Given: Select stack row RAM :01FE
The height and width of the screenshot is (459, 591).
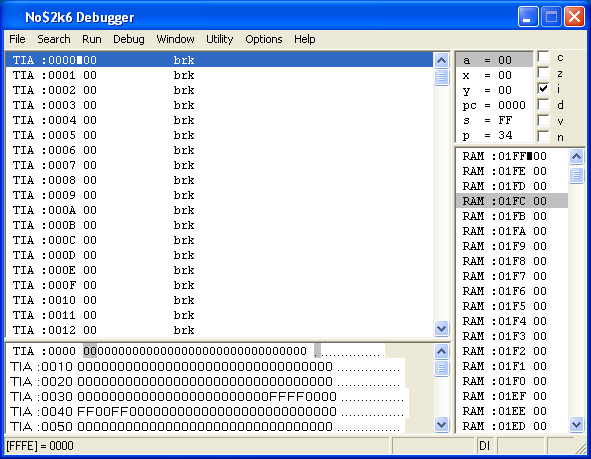Looking at the screenshot, I should [512, 171].
